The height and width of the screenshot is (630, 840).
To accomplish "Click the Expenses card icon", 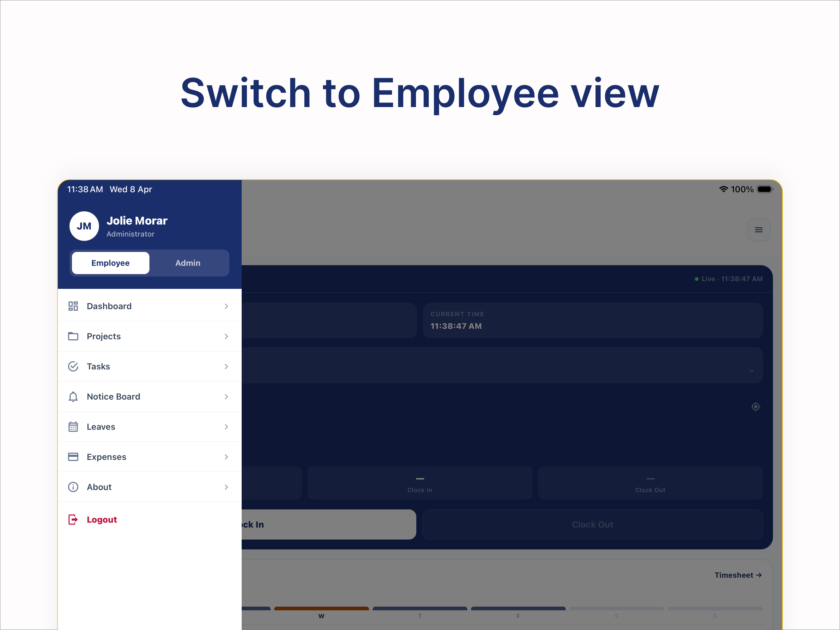I will pyautogui.click(x=73, y=457).
